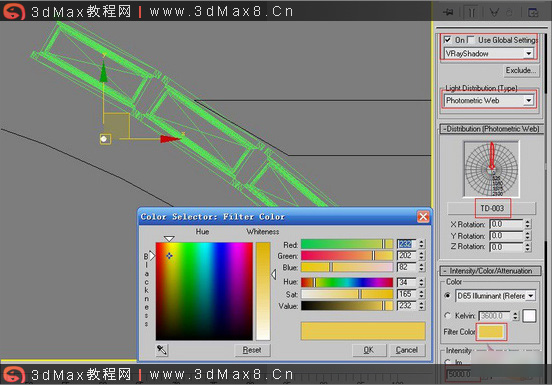Viewport: 552px width, 385px height.
Task: Open the Photometric Web distribution dropdown
Action: pyautogui.click(x=489, y=101)
